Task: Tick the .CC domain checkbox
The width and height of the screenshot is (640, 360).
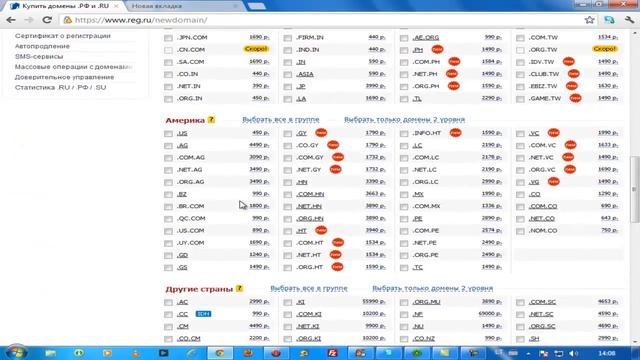Action: (x=168, y=314)
